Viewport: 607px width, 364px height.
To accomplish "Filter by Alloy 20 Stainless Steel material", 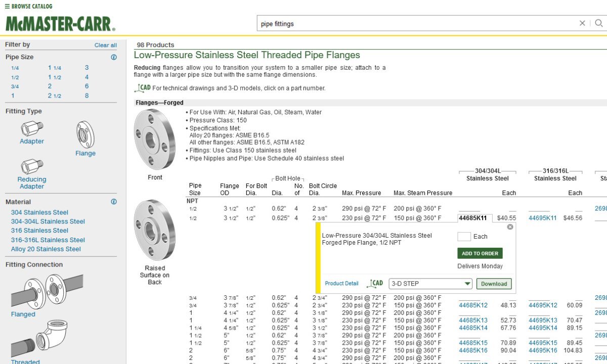I will click(46, 249).
